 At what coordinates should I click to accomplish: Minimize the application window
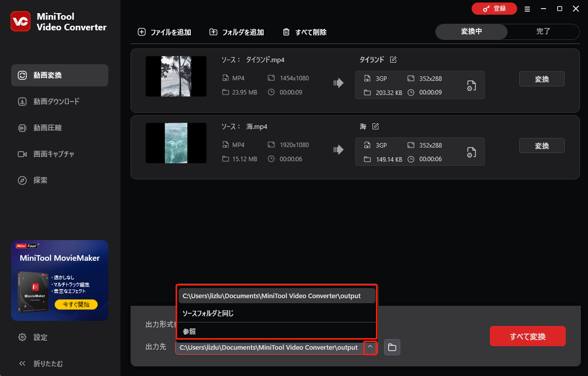coord(543,9)
